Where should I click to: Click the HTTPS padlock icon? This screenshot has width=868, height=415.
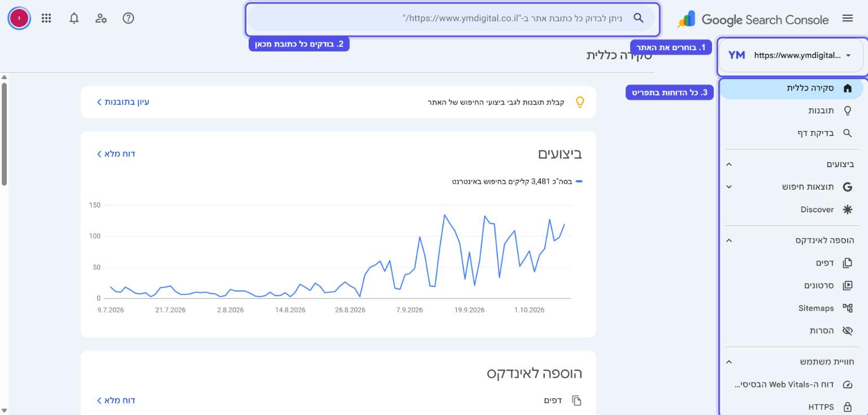pyautogui.click(x=847, y=407)
